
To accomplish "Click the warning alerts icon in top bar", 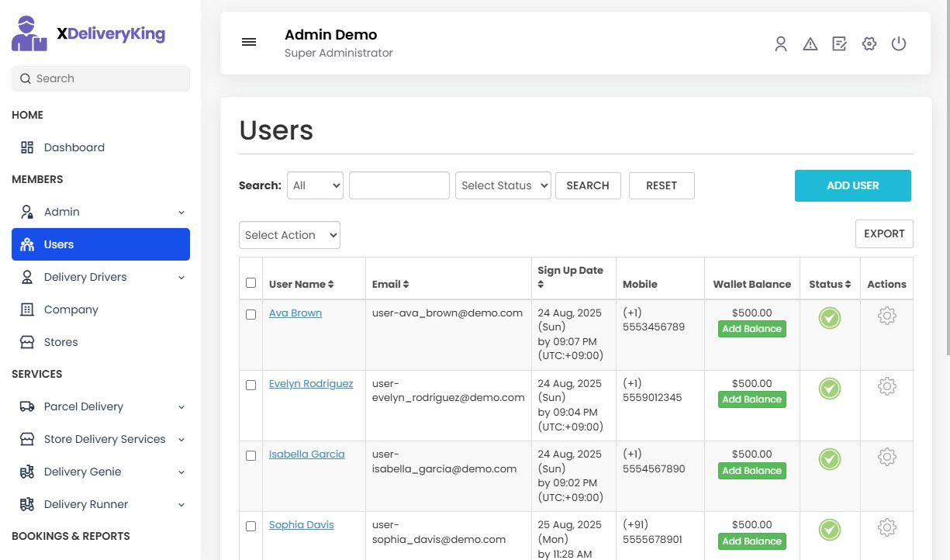I will pos(810,43).
